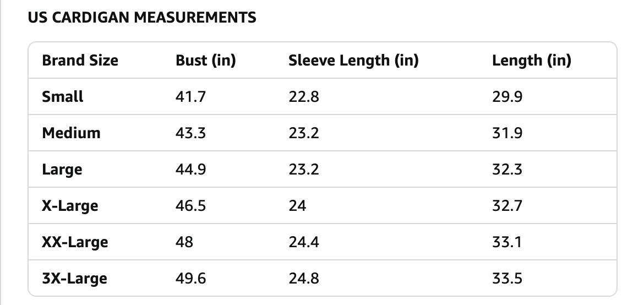Click the 48 bust value for XX-Large
Image resolution: width=644 pixels, height=305 pixels.
click(184, 242)
